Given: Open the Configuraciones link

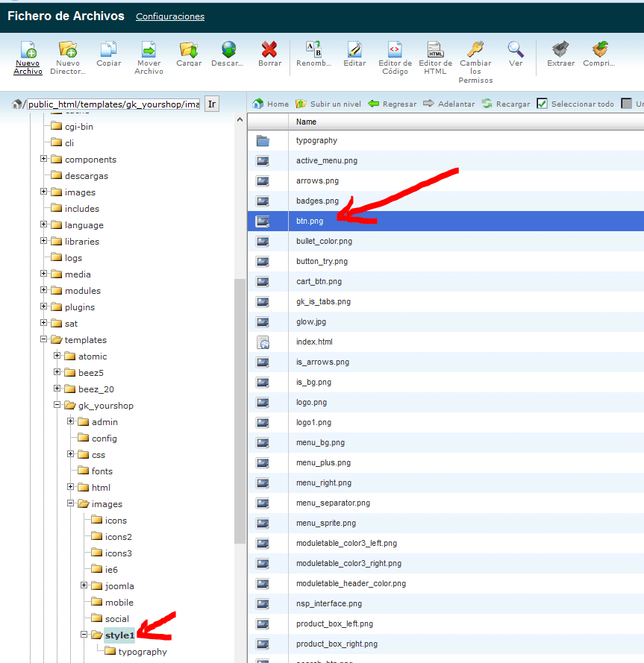Looking at the screenshot, I should tap(170, 16).
